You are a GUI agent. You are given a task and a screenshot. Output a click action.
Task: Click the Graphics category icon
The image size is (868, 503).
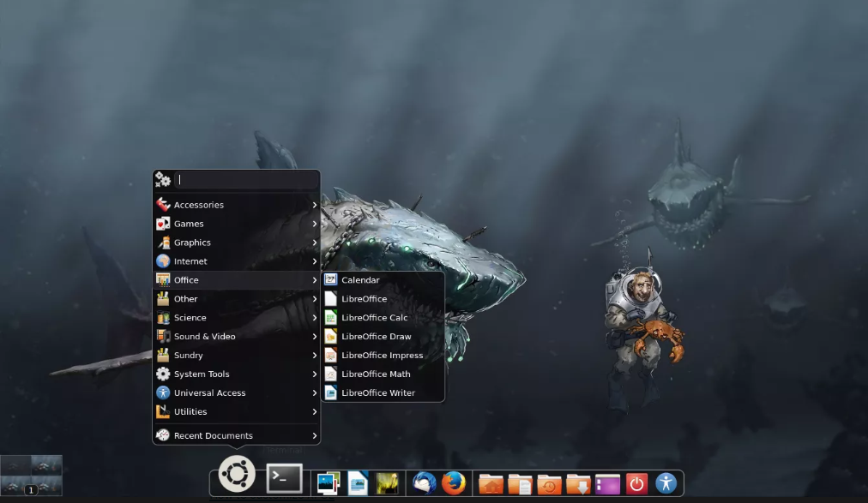click(163, 243)
